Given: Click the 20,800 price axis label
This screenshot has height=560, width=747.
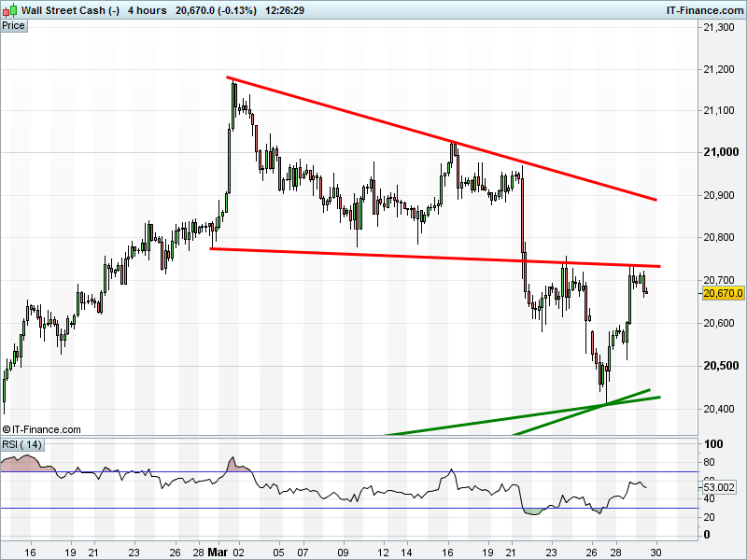Looking at the screenshot, I should pos(719,237).
